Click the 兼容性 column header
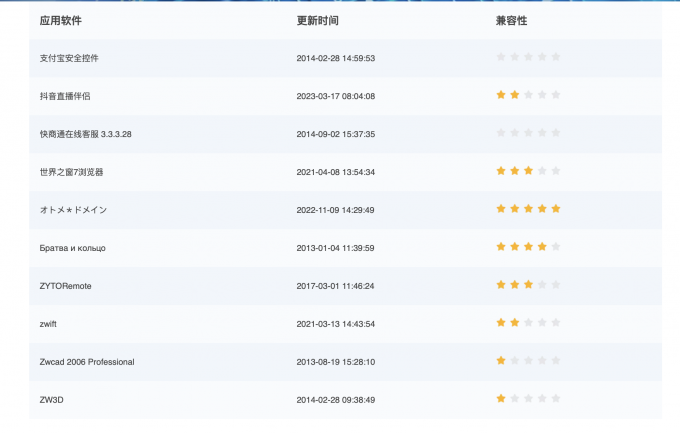The image size is (680, 433). (x=511, y=20)
